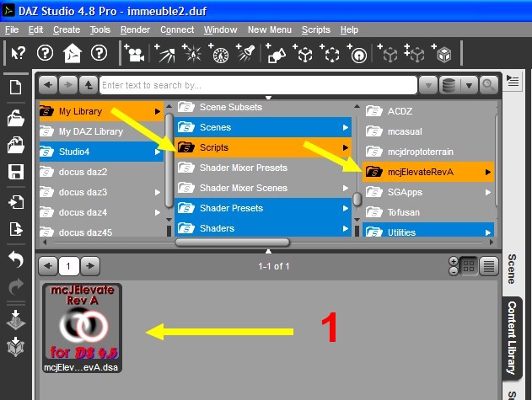This screenshot has height=400, width=532.
Task: Click the redo arrow icon
Action: (x=16, y=287)
